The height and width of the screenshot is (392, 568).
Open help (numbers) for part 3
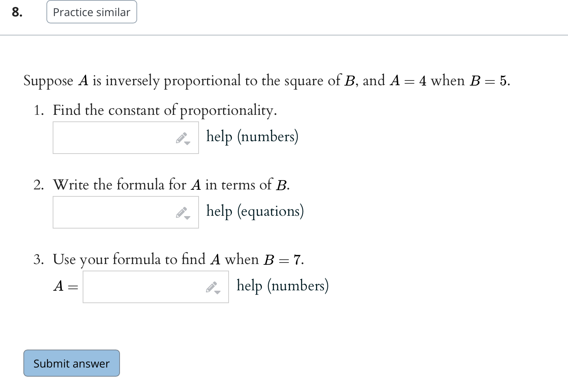pos(282,286)
